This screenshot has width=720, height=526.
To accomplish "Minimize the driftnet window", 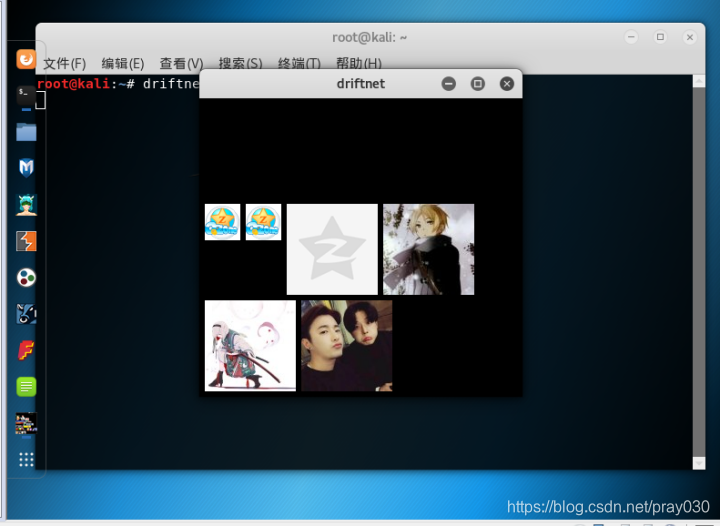I will click(x=449, y=84).
